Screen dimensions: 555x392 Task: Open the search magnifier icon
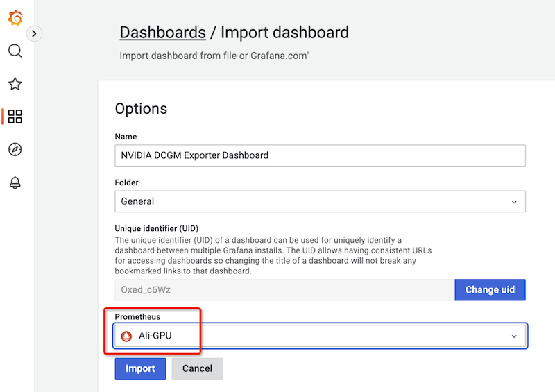15,51
